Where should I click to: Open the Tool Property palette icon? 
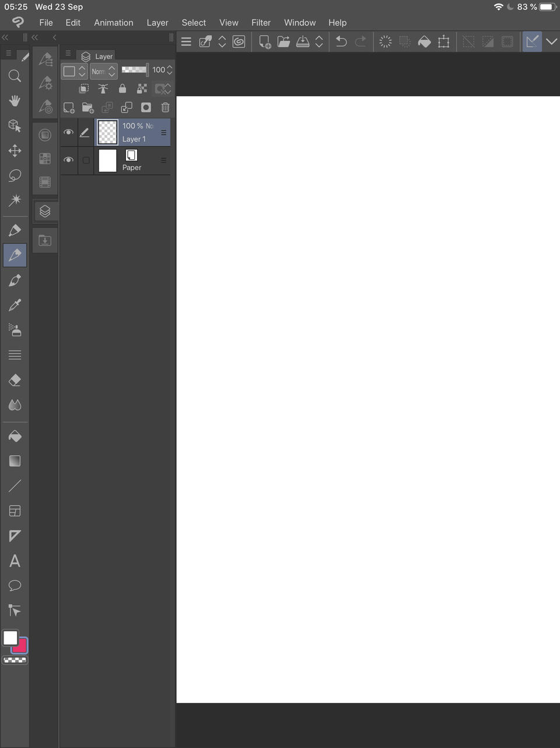pos(45,83)
